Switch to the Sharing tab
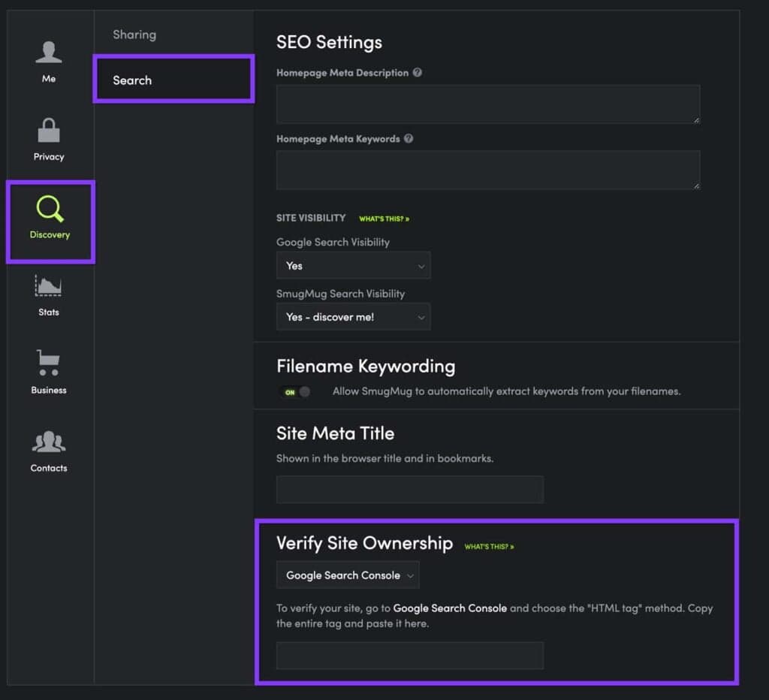The height and width of the screenshot is (700, 769). pos(134,35)
